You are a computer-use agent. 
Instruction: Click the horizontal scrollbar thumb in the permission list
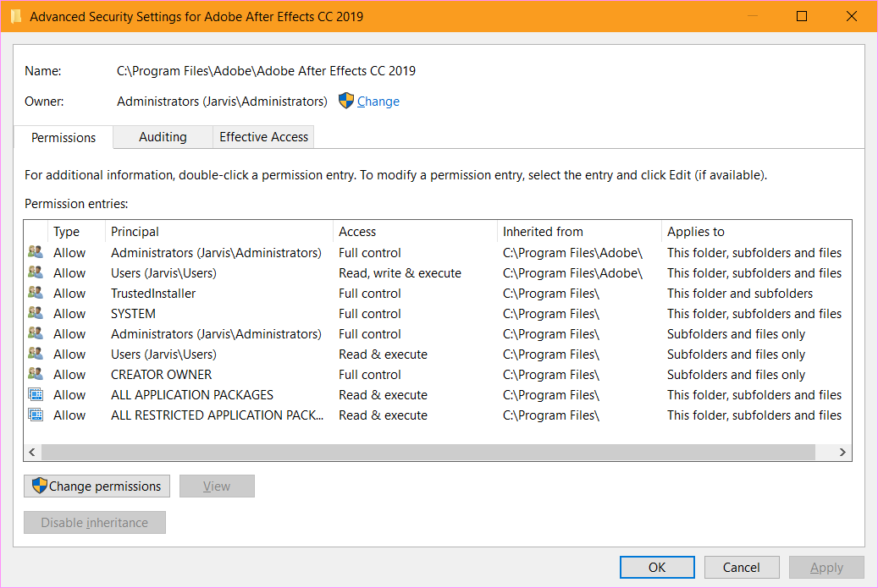[428, 452]
